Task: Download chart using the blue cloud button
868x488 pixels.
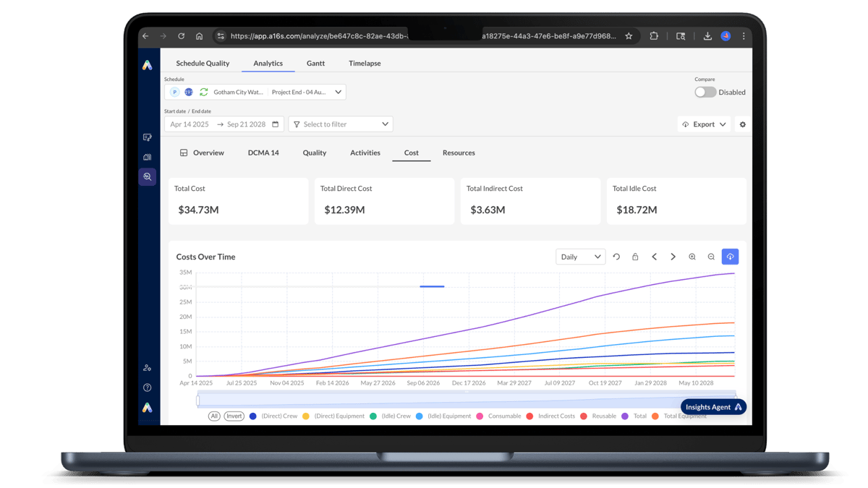Action: click(730, 257)
